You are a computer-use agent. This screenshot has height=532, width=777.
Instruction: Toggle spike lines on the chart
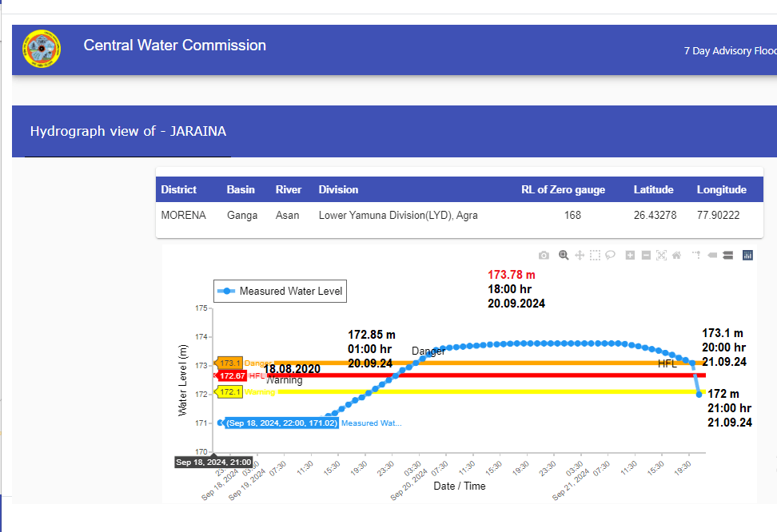696,256
